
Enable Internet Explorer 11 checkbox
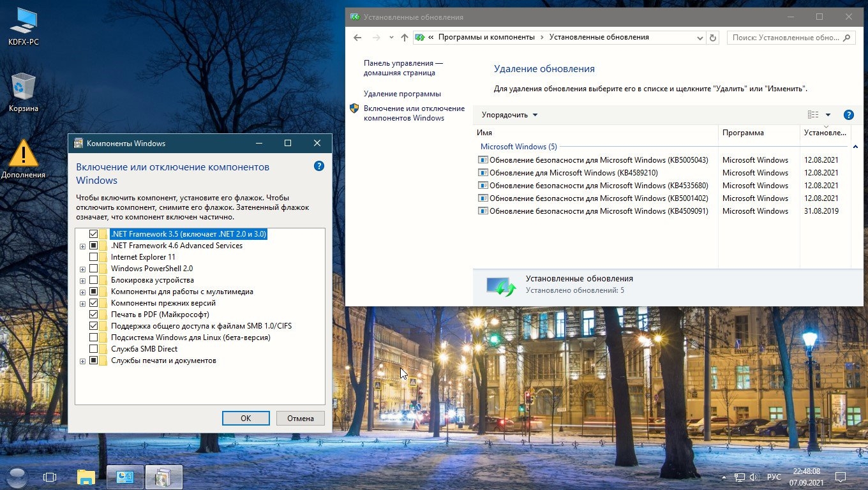click(x=94, y=257)
